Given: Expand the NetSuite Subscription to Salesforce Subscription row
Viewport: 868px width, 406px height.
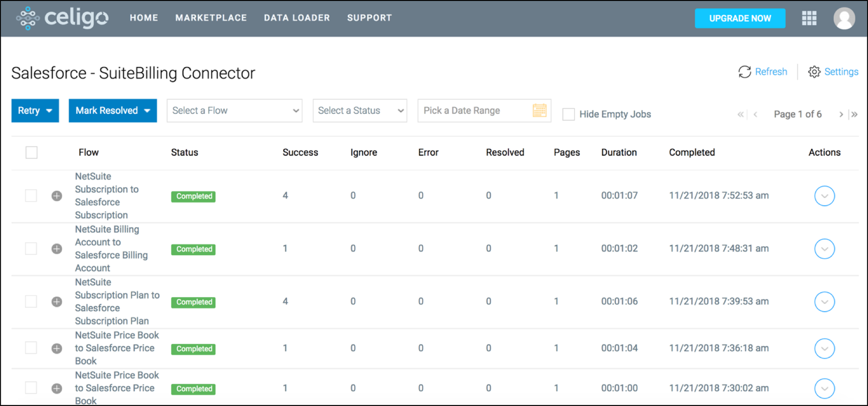Looking at the screenshot, I should [x=56, y=196].
